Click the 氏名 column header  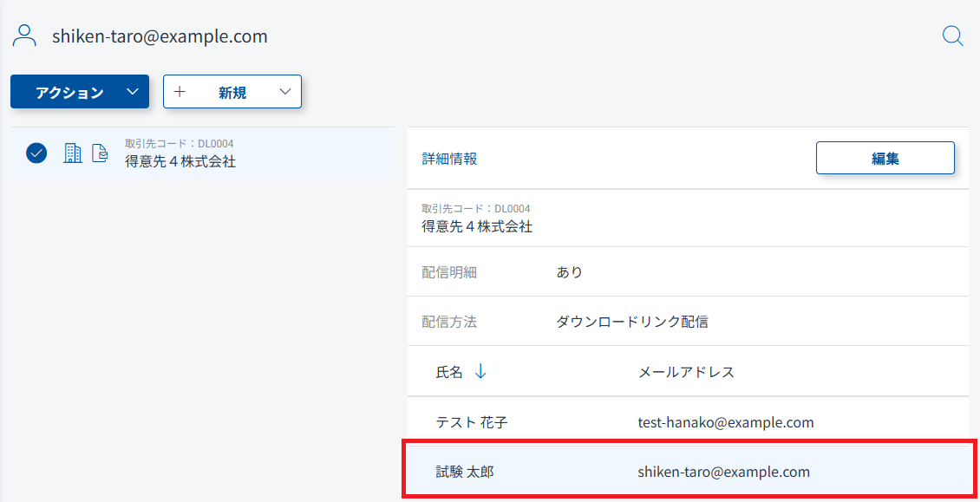click(x=449, y=372)
